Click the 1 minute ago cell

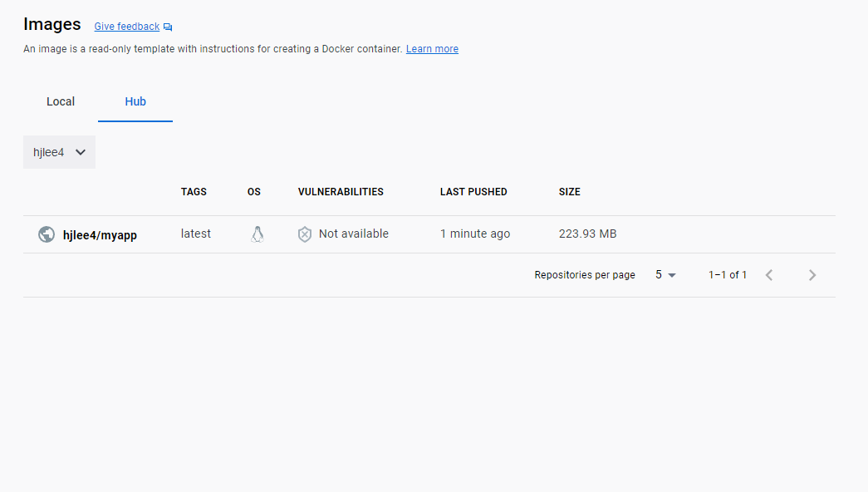pos(475,234)
